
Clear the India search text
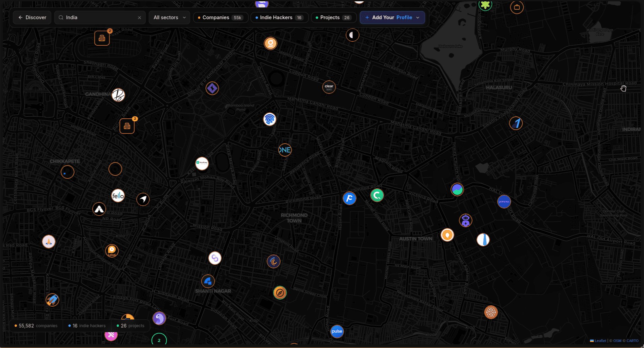[x=139, y=17]
